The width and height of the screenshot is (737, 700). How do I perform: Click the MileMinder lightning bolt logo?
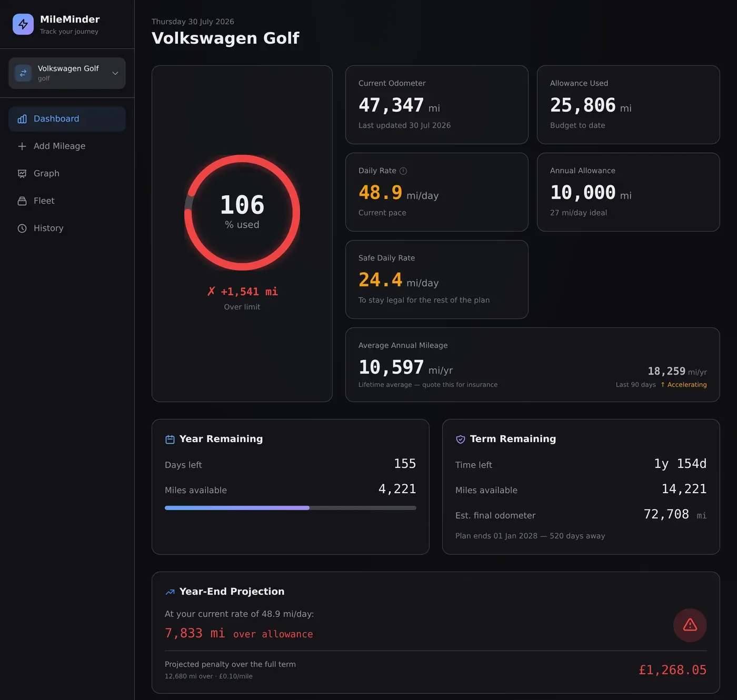[x=23, y=24]
